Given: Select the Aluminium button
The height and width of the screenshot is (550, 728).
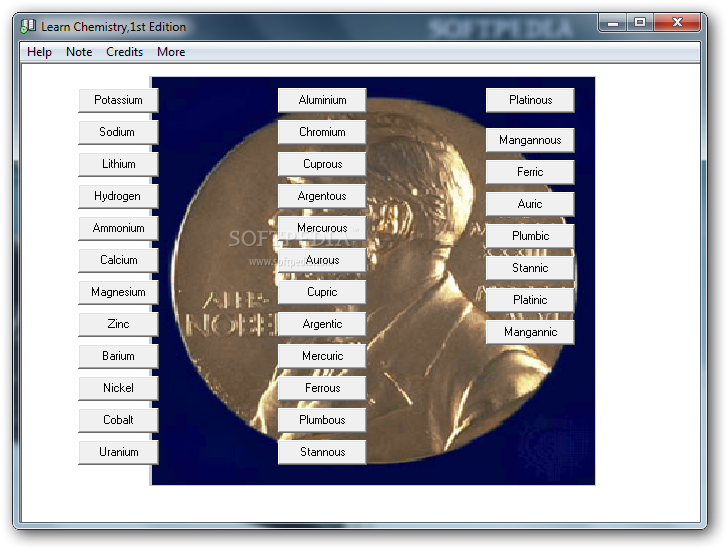Looking at the screenshot, I should (322, 100).
